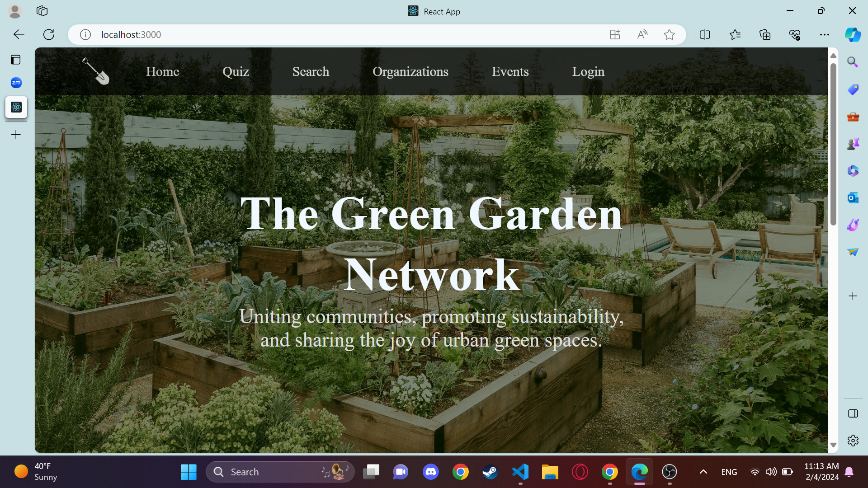This screenshot has height=488, width=868.
Task: Expand hidden system tray icons chevron
Action: coord(703,472)
